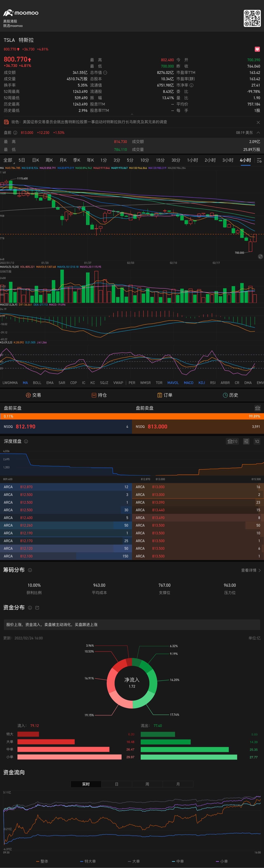Tap the orange news icon before 街色

[6, 122]
